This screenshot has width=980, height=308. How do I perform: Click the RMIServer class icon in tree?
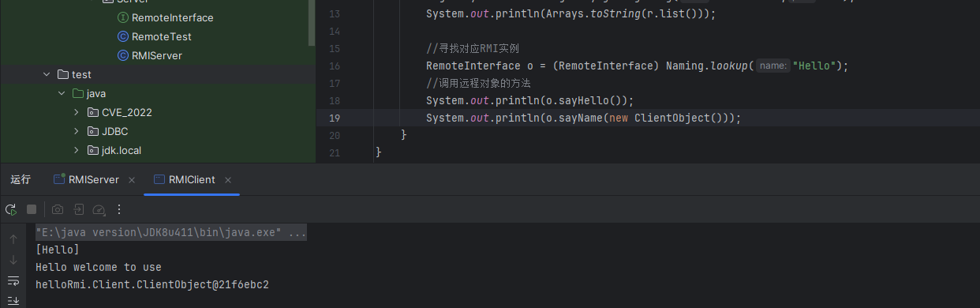click(x=122, y=55)
